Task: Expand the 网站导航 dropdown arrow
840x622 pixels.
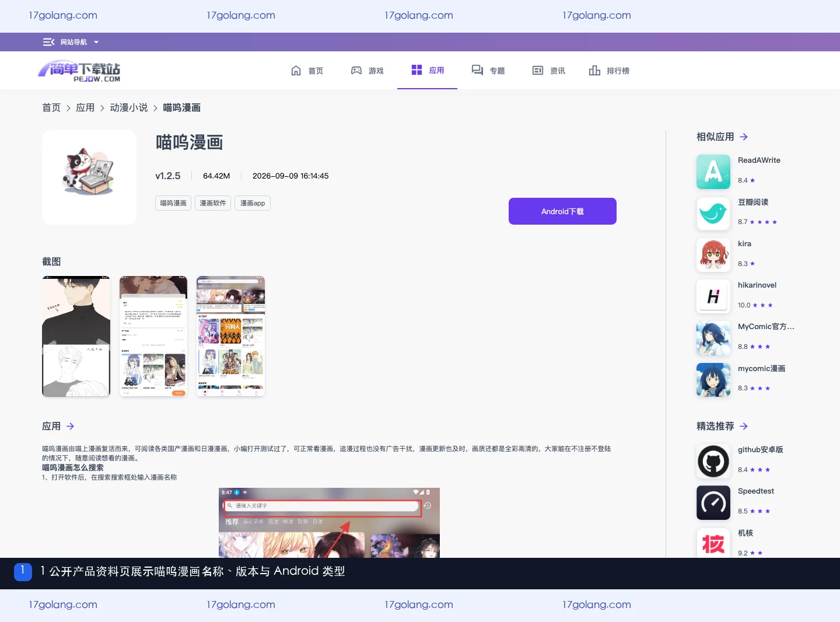Action: pyautogui.click(x=96, y=42)
